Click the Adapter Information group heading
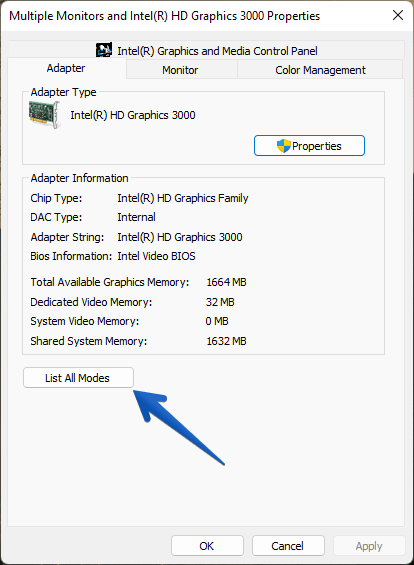The image size is (414, 565). pyautogui.click(x=79, y=178)
